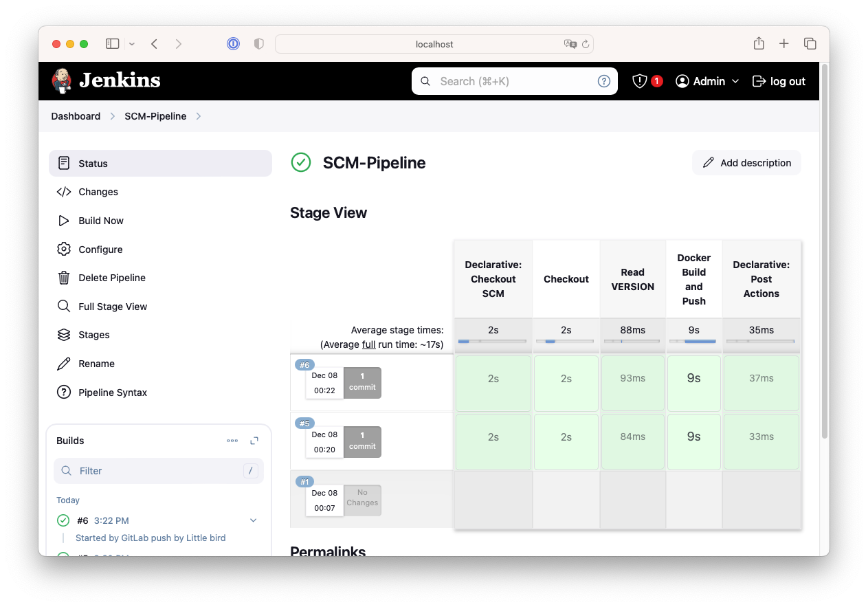Select Build Now in sidebar
This screenshot has width=868, height=607.
click(x=160, y=221)
